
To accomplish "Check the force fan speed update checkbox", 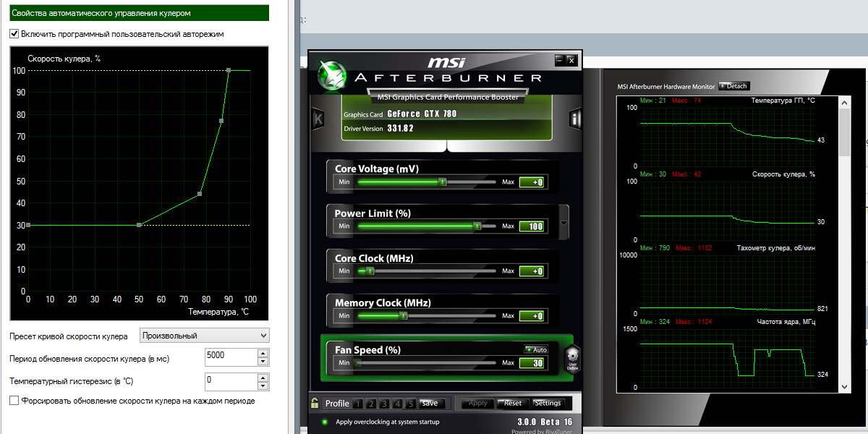I will pos(14,400).
